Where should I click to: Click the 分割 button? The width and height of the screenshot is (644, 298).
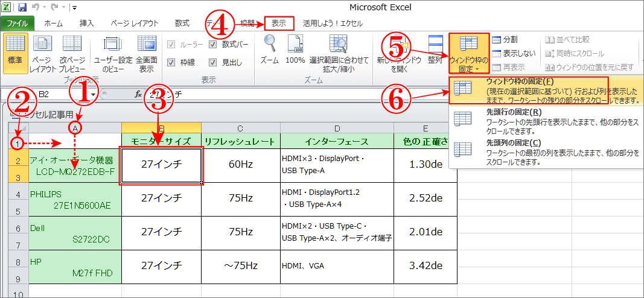(x=505, y=40)
